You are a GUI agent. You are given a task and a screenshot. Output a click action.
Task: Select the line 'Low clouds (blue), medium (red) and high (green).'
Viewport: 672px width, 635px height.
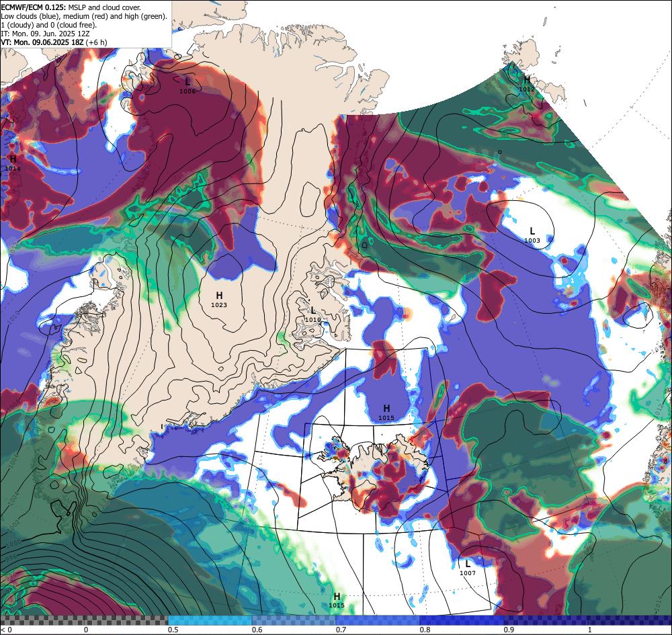coord(84,16)
